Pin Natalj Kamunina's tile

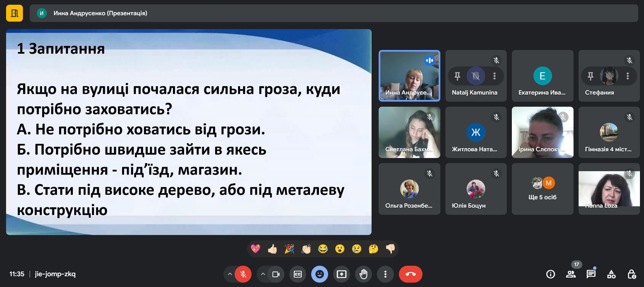tap(457, 76)
